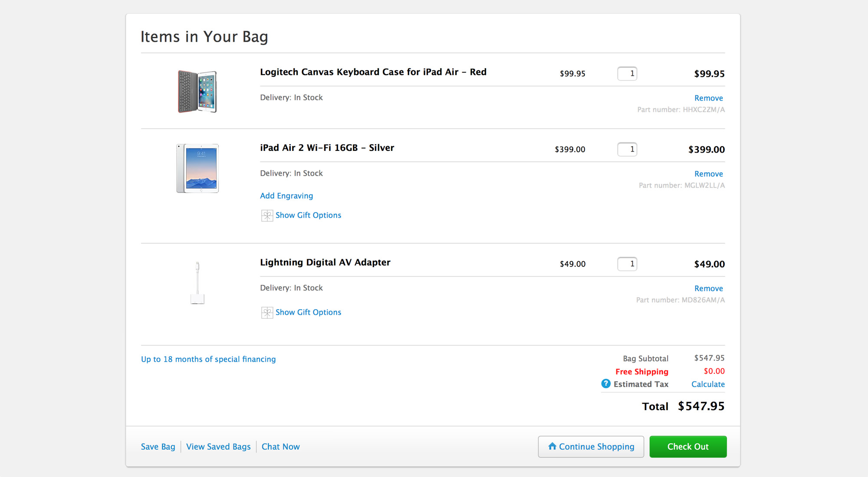Calculate the estimated tax
This screenshot has width=868, height=477.
tap(708, 384)
